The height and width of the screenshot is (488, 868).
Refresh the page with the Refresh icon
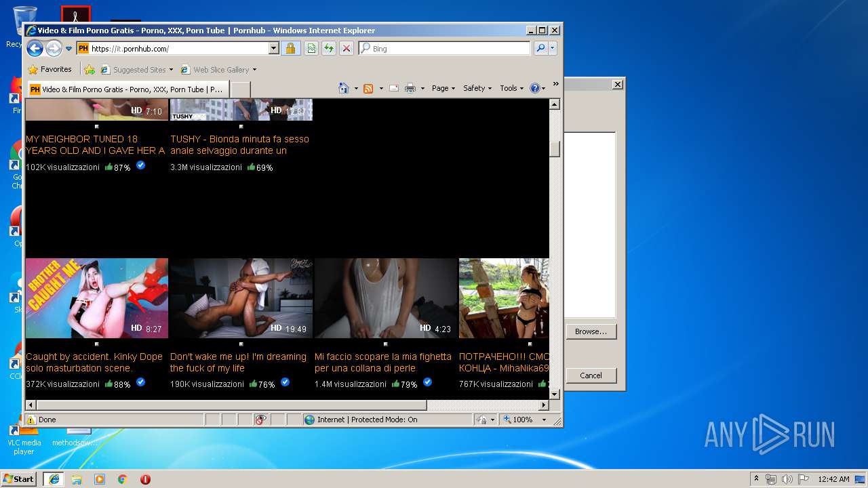click(x=329, y=49)
